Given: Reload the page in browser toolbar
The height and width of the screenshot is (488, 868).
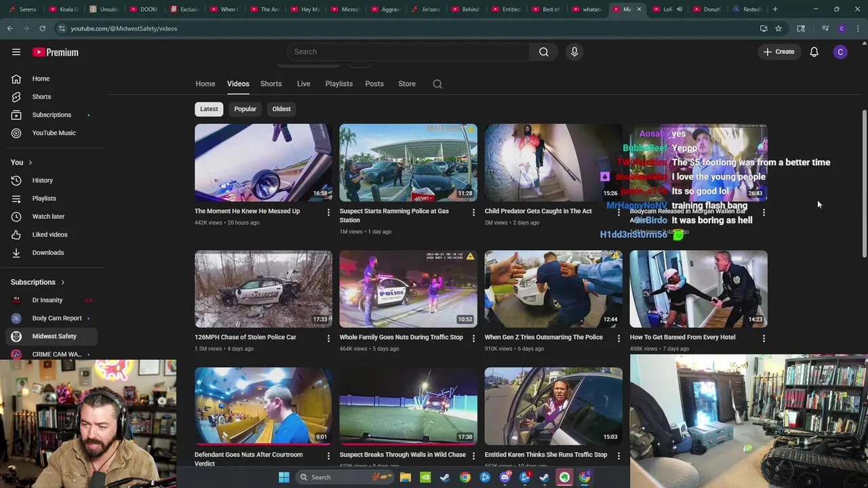Looking at the screenshot, I should pyautogui.click(x=42, y=28).
